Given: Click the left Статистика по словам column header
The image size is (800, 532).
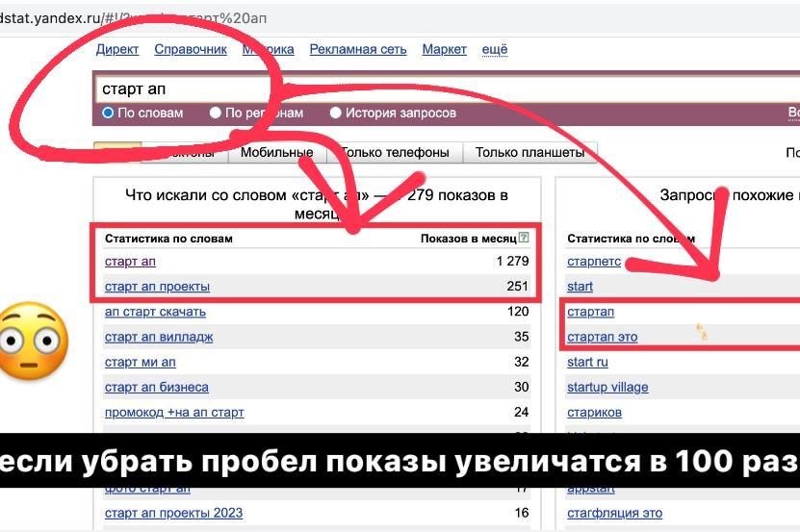Looking at the screenshot, I should (168, 239).
